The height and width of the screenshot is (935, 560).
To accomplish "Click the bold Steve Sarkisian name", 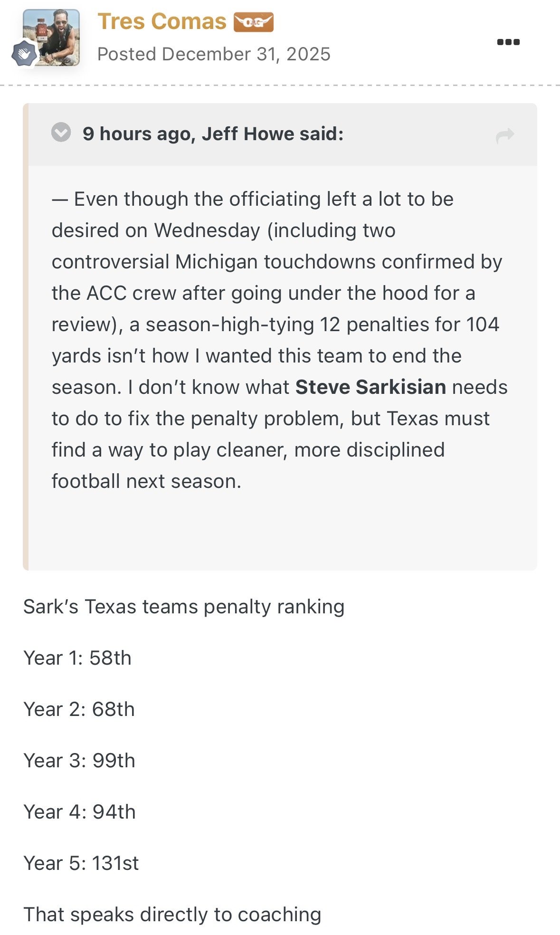I will coord(370,387).
